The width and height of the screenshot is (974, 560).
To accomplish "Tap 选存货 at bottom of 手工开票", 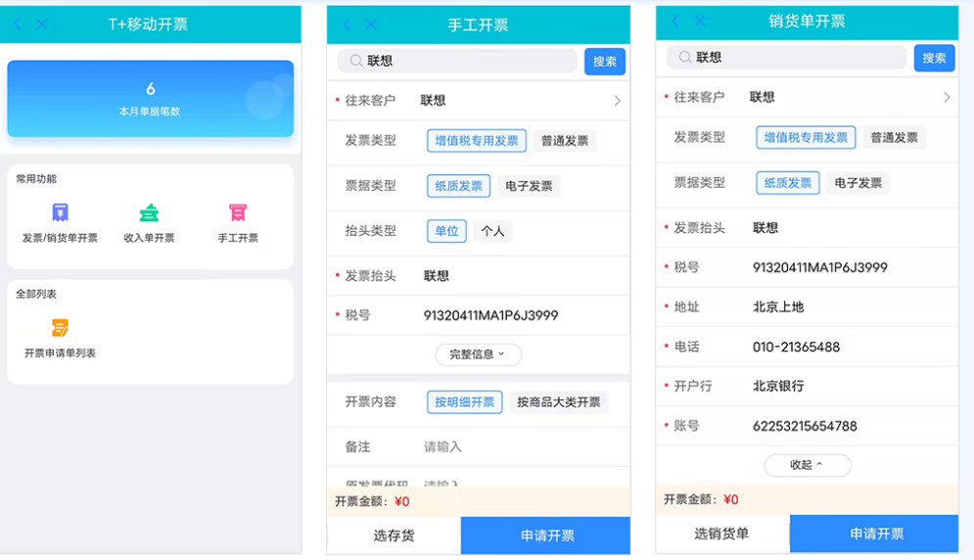I will point(393,536).
